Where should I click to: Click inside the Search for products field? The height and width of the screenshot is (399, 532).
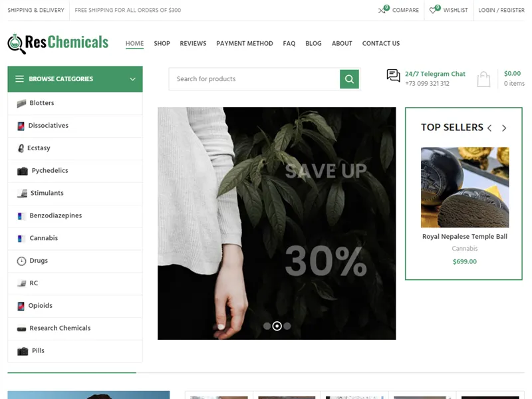[253, 78]
